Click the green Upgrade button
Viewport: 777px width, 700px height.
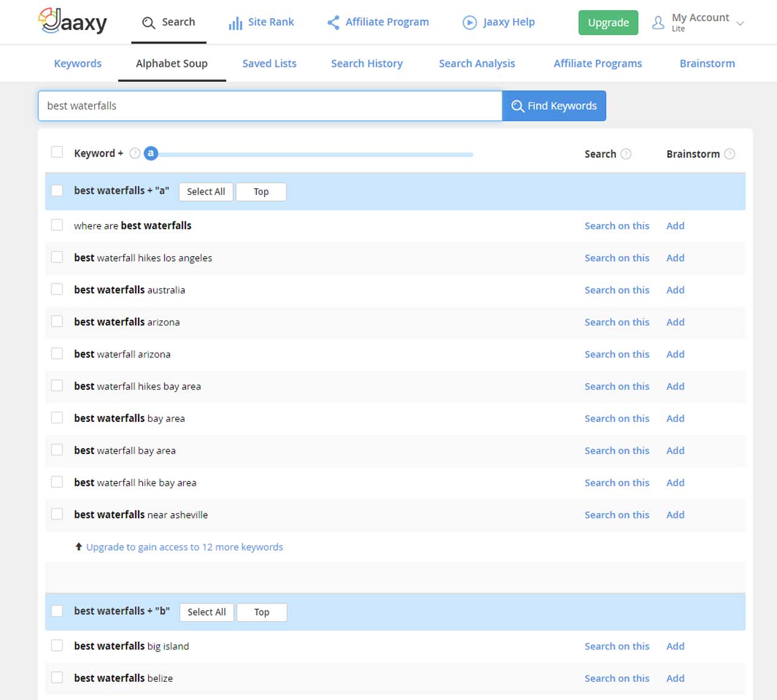(608, 22)
